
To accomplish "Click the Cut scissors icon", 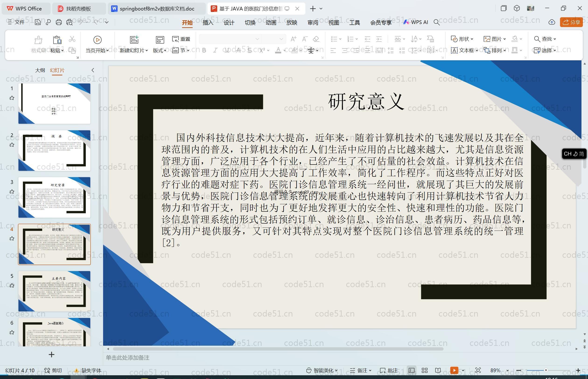I will point(72,39).
